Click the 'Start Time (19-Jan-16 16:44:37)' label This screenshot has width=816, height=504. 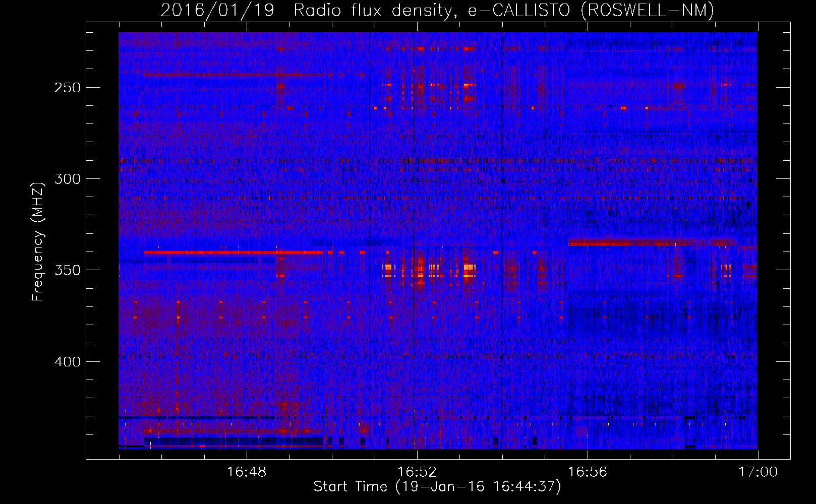tap(437, 487)
